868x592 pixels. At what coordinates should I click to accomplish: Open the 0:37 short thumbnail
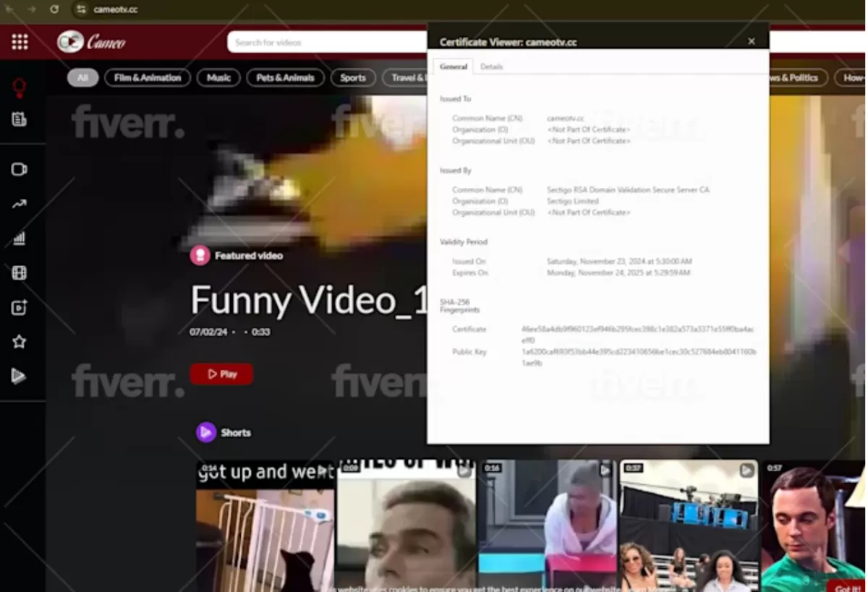tap(689, 527)
